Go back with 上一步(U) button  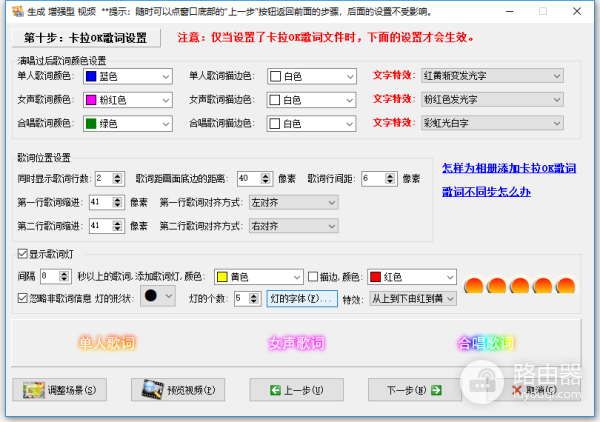coord(297,390)
